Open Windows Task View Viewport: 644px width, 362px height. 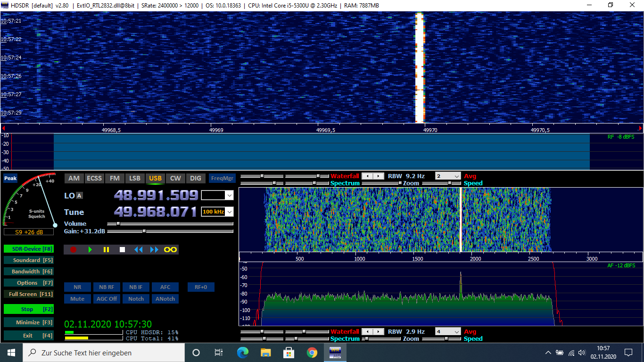click(x=219, y=353)
